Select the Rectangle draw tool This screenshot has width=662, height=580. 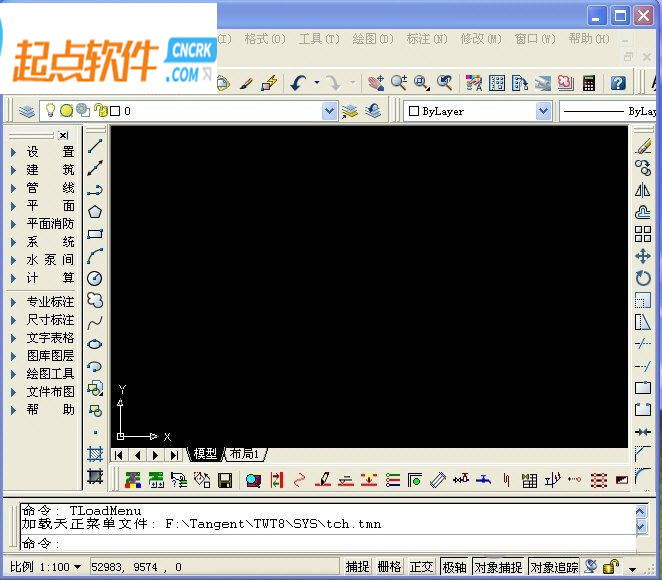click(x=95, y=234)
